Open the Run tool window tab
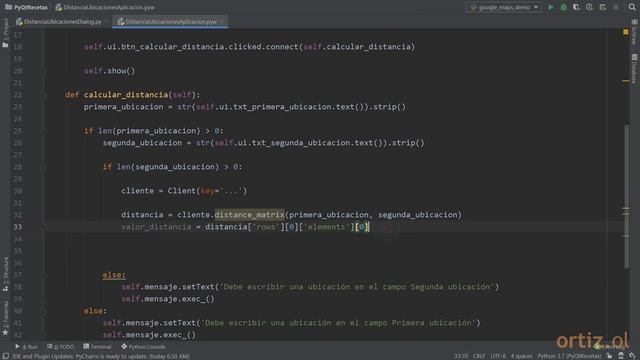 pos(26,347)
